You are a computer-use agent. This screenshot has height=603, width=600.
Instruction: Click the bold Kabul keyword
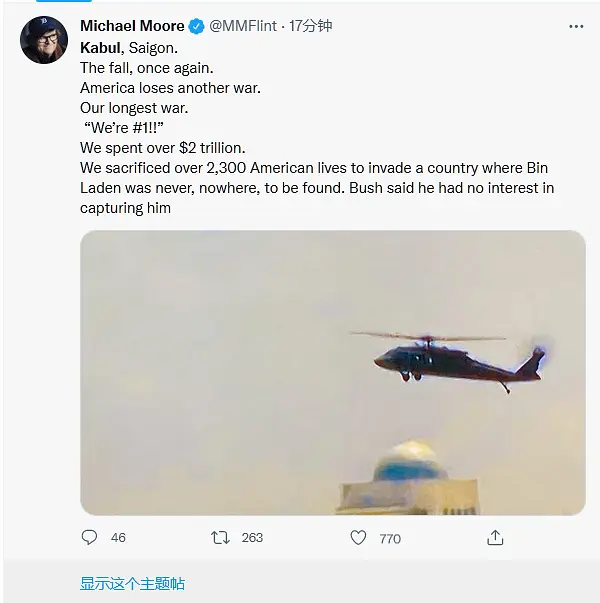(101, 47)
